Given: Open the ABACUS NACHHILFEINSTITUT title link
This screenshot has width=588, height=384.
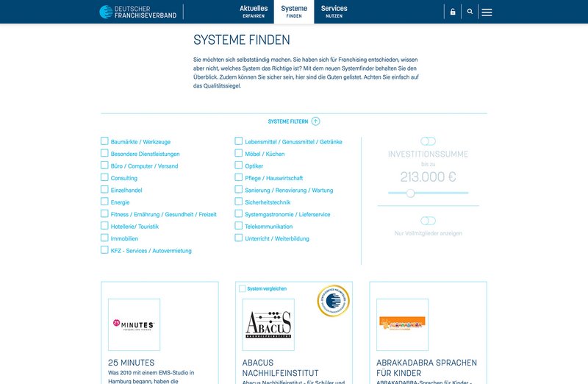Looking at the screenshot, I should [x=281, y=368].
